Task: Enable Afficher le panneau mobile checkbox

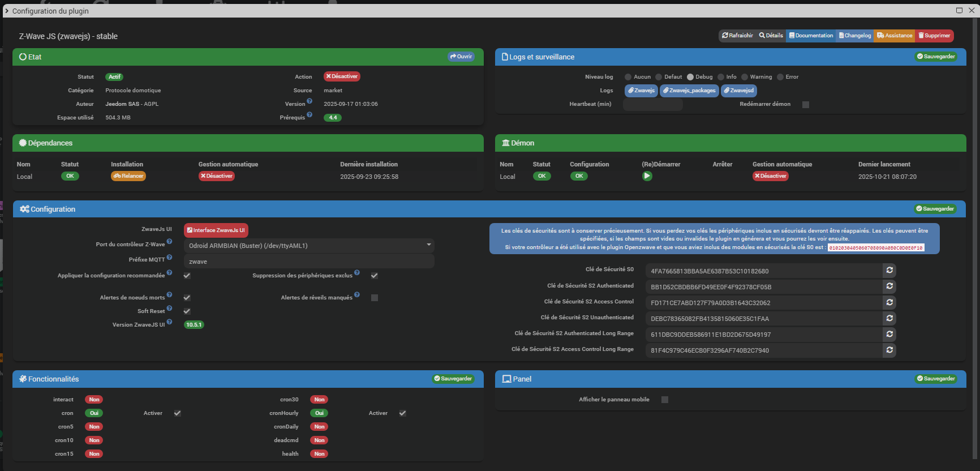Action: pos(665,400)
